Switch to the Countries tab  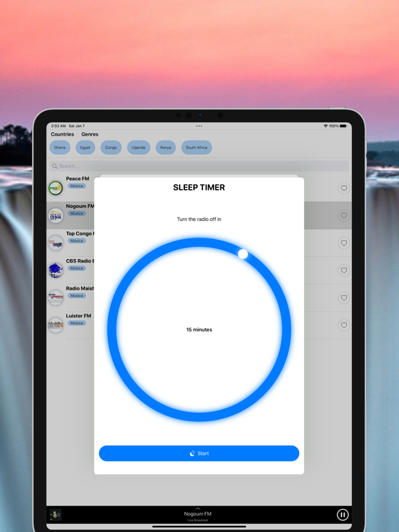click(62, 134)
